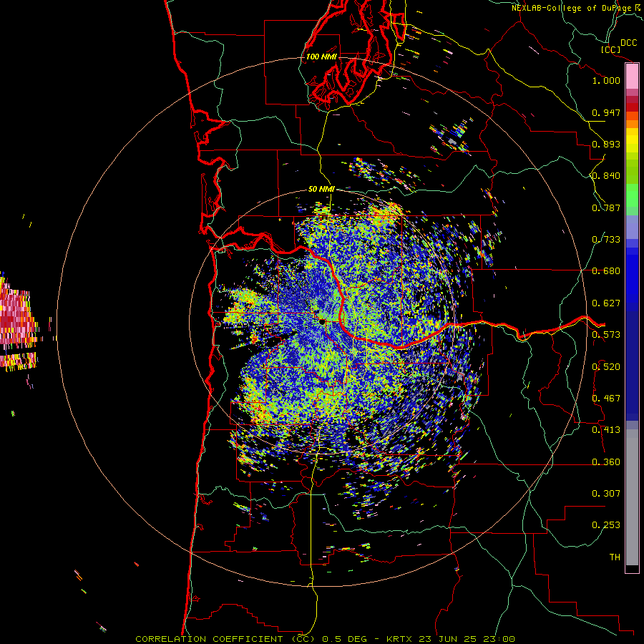Click the 0.840 color scale value

606,176
